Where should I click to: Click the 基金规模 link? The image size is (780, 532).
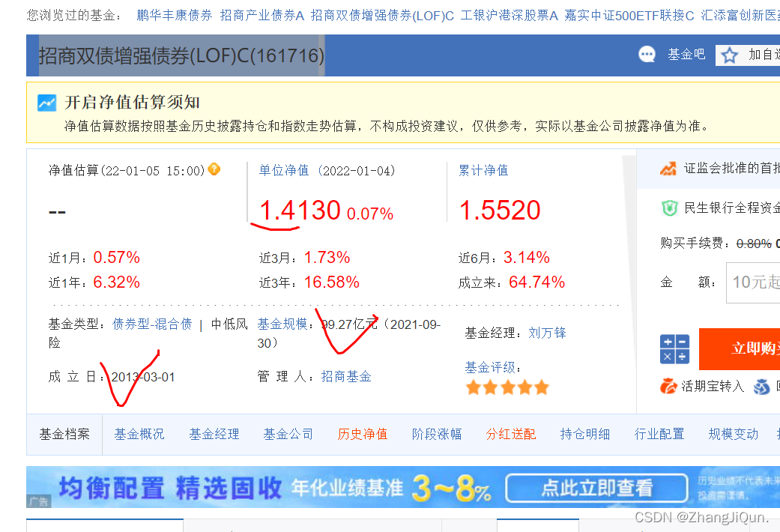point(282,324)
